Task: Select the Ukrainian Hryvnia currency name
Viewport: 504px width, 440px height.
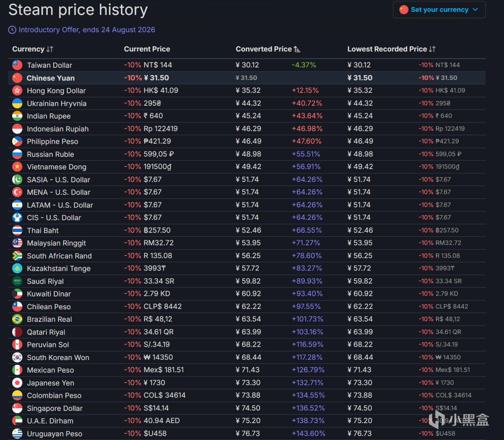Action: (57, 104)
